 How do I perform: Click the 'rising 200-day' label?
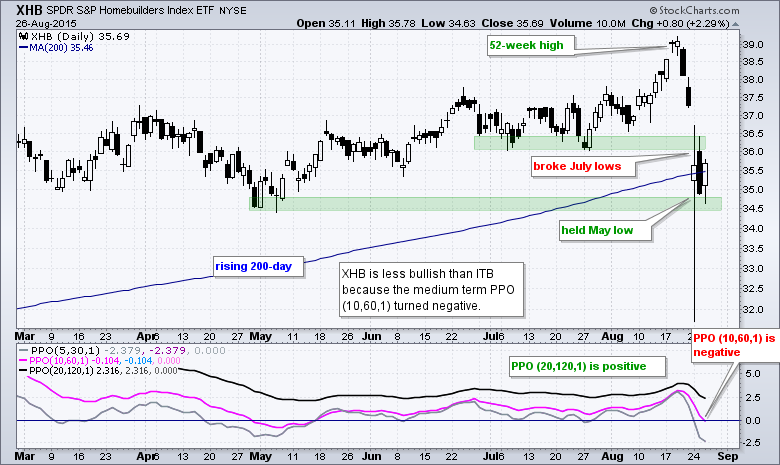coord(259,267)
